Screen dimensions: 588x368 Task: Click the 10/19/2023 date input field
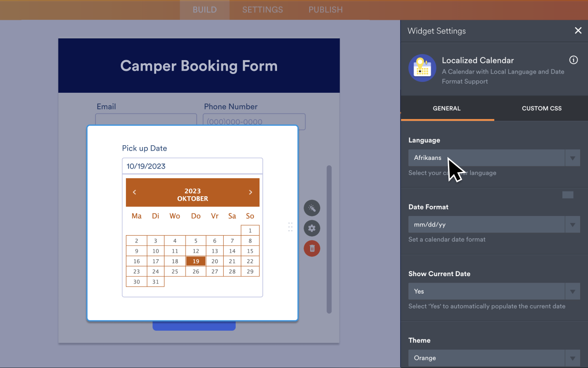pos(192,166)
